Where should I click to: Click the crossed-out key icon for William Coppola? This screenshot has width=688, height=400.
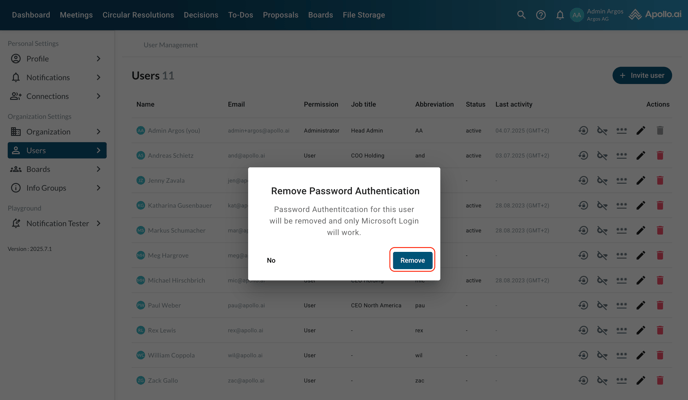602,356
